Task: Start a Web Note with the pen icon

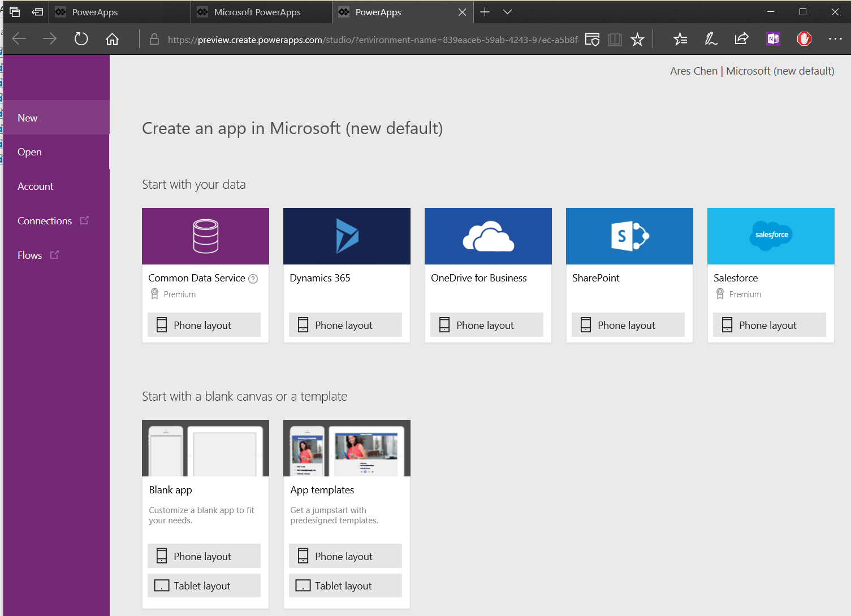Action: tap(711, 39)
